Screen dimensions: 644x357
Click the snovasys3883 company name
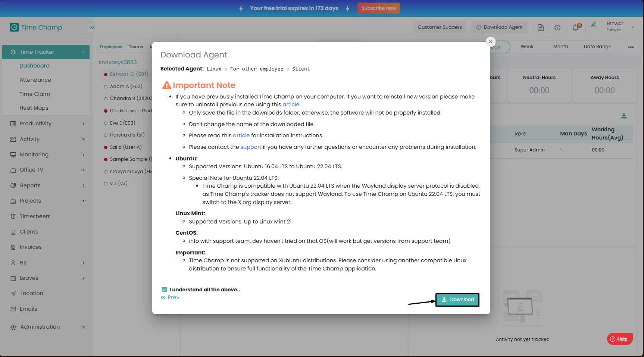tap(118, 62)
